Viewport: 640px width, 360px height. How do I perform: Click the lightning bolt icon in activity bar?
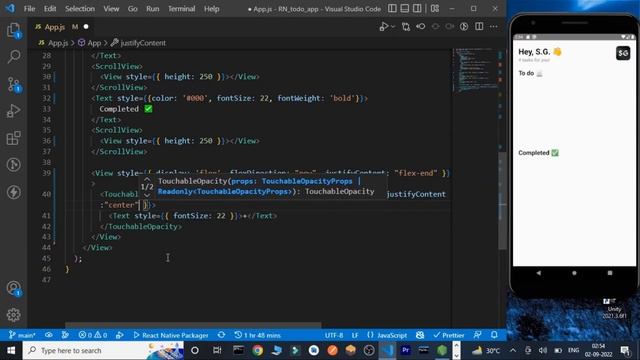coord(13,192)
